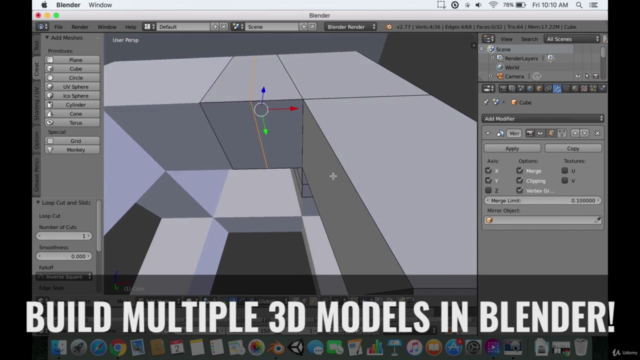Click the modifier name field
The image size is (640, 360).
click(514, 133)
